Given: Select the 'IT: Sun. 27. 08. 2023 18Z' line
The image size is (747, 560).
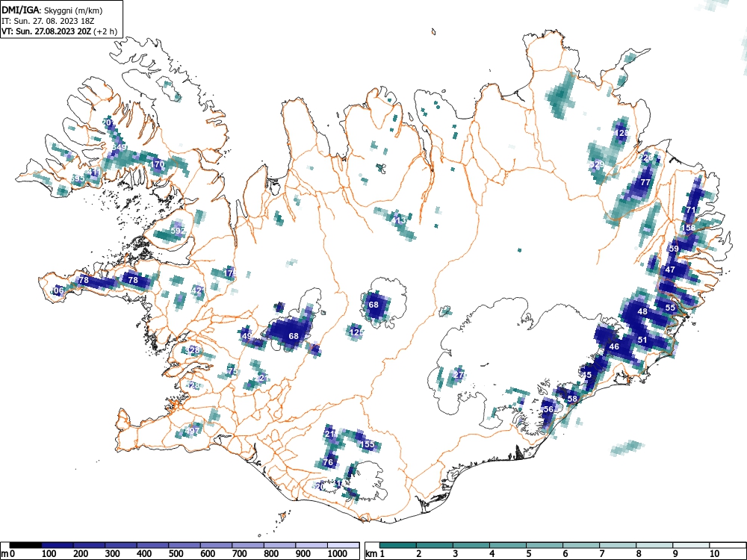Looking at the screenshot, I should coord(46,21).
